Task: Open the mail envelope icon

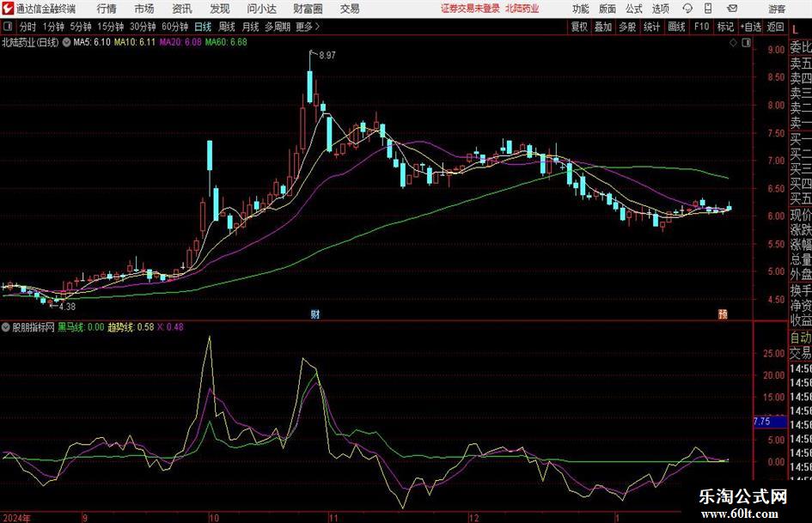Action: click(x=732, y=9)
